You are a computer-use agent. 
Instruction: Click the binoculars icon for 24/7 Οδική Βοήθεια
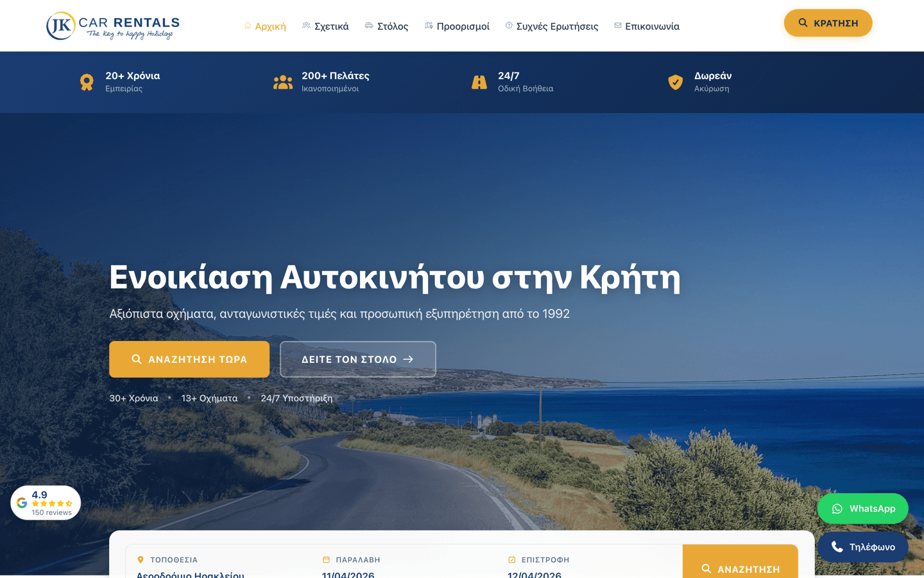tap(479, 82)
